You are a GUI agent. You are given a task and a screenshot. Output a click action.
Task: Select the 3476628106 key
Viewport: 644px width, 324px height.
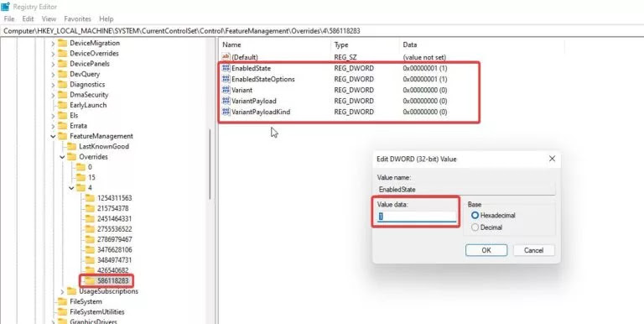(115, 249)
